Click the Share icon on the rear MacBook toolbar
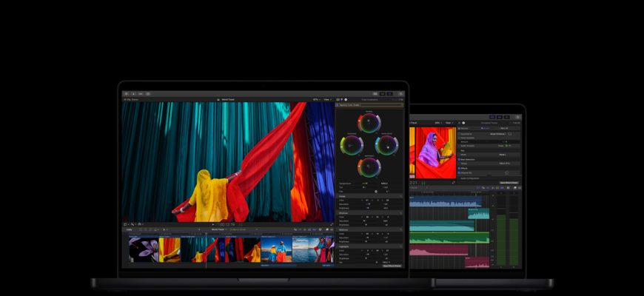The height and width of the screenshot is (296, 644). 518,117
